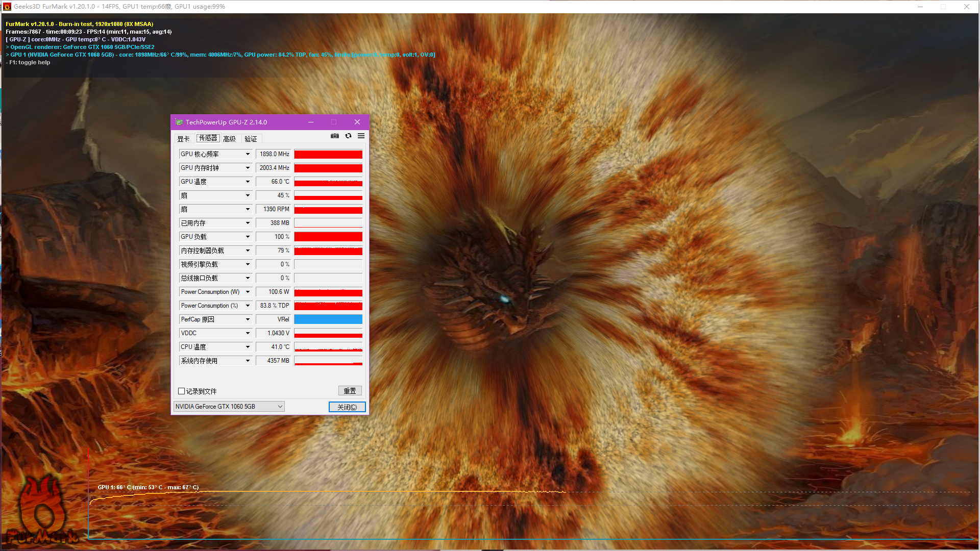980x551 pixels.
Task: Expand the GPU 温度 sensor dropdown
Action: pyautogui.click(x=248, y=182)
